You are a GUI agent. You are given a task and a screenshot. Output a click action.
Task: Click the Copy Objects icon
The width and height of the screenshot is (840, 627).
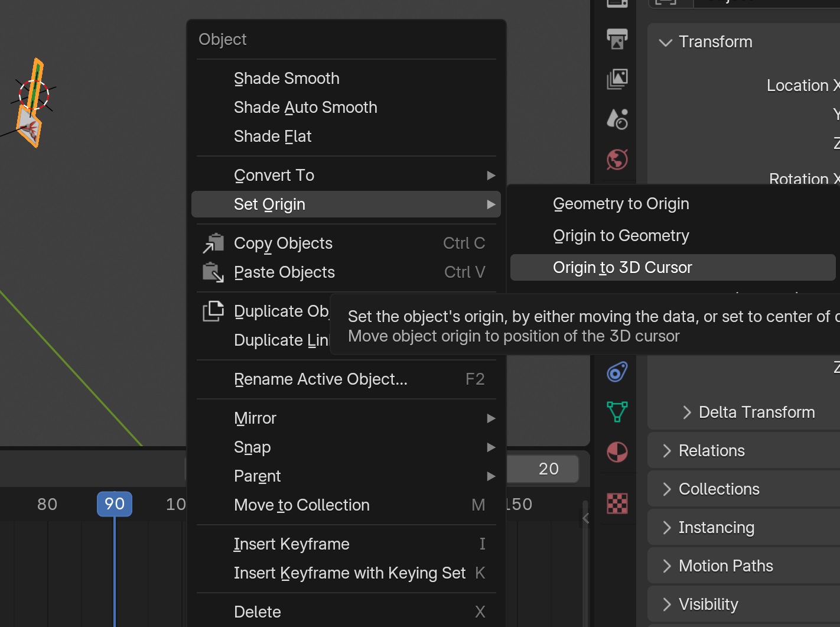coord(213,243)
